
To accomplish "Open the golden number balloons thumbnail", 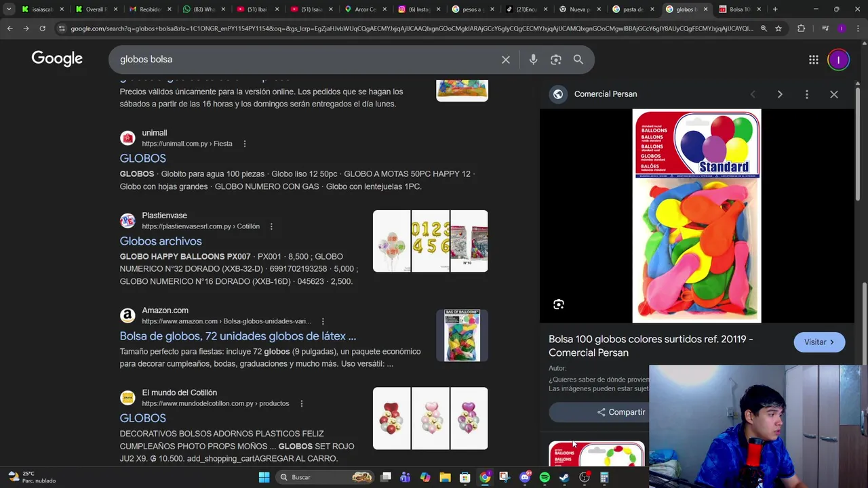I will pyautogui.click(x=430, y=241).
